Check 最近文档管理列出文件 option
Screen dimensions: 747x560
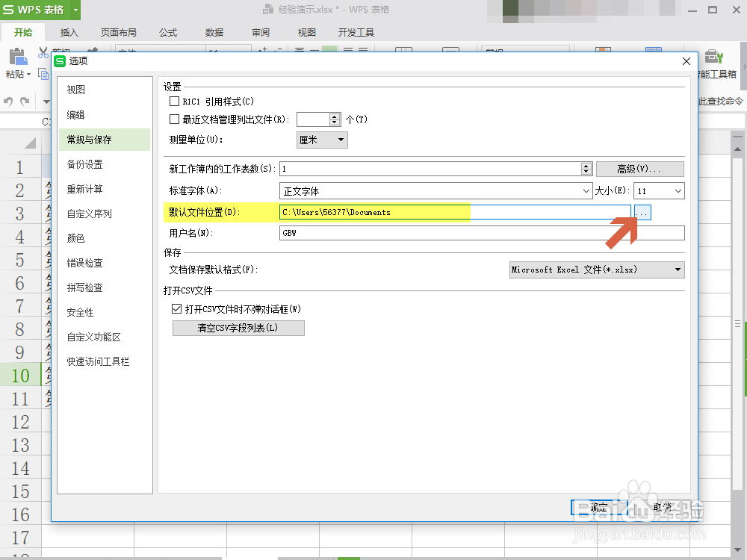pos(173,119)
